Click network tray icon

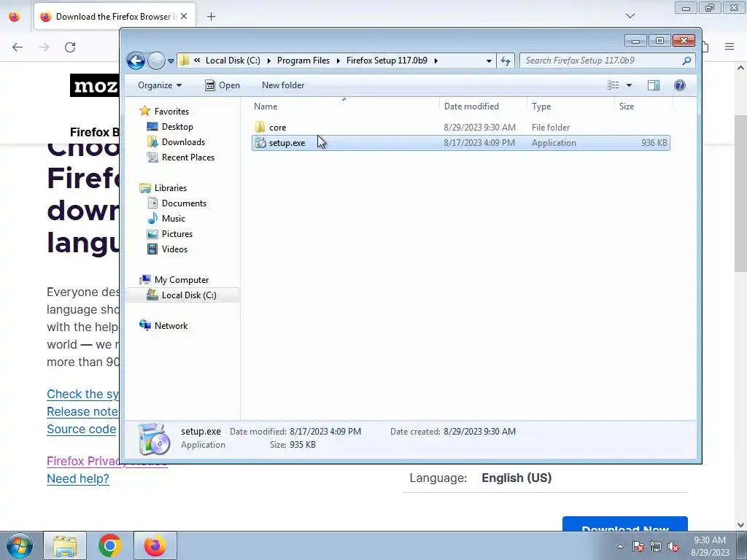point(656,547)
